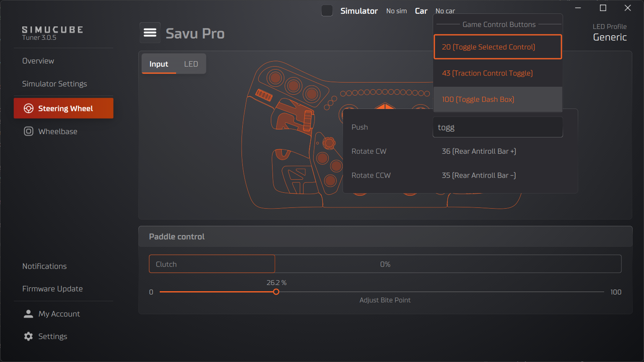Click the Clutch paddle control button
Image resolution: width=644 pixels, height=362 pixels.
212,264
